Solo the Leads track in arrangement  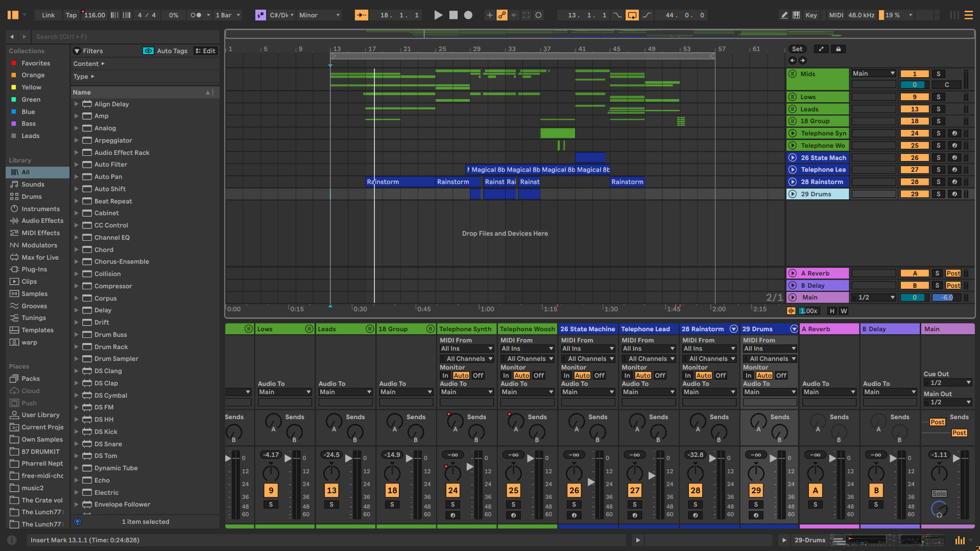click(x=938, y=109)
